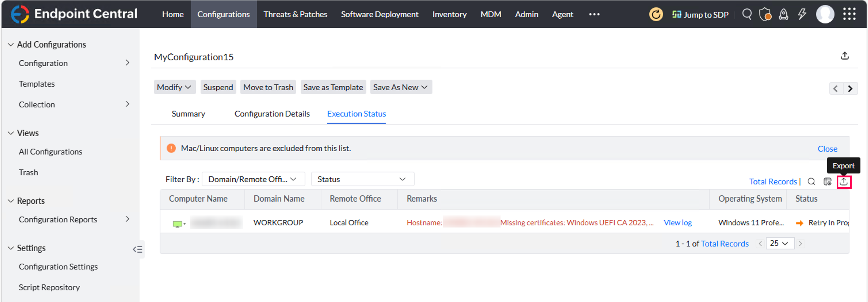Switch to Configuration Details tab
Screen dimensions: 868x302
272,114
